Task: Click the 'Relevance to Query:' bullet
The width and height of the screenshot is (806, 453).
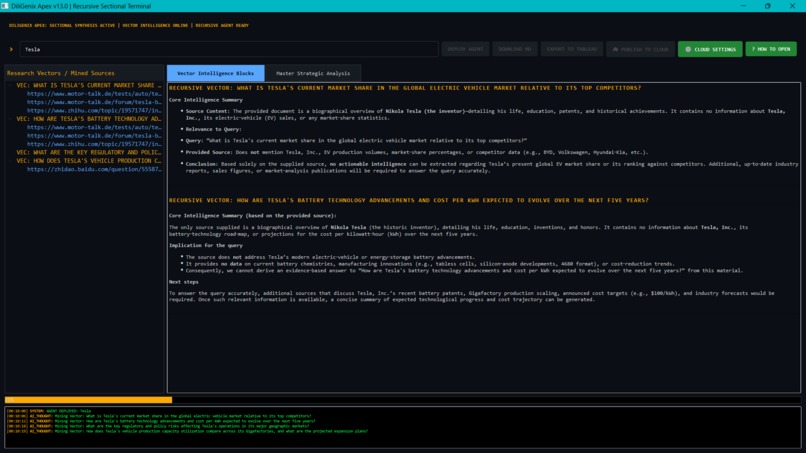Action: [213, 129]
